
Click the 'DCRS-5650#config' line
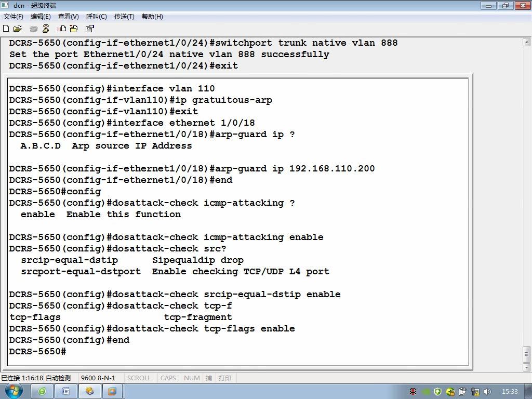tap(55, 191)
